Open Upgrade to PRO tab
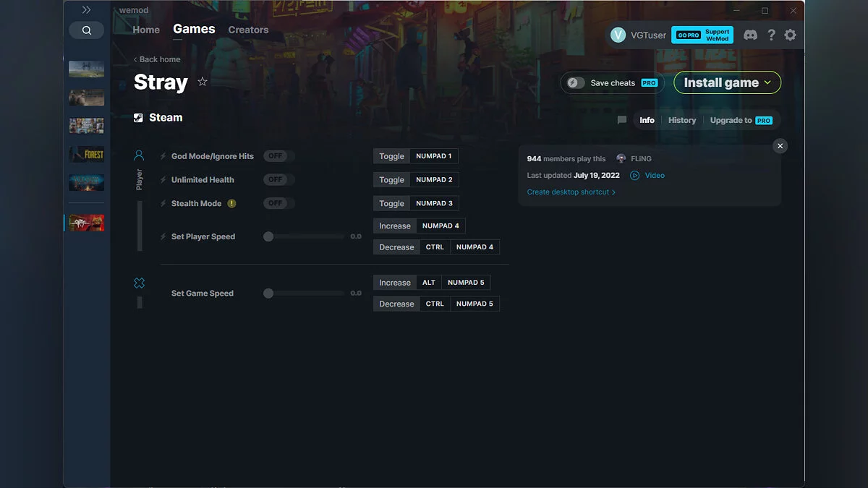This screenshot has width=868, height=488. pos(741,120)
